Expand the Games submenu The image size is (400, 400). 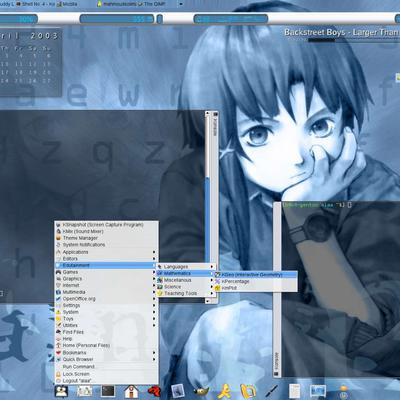click(106, 272)
